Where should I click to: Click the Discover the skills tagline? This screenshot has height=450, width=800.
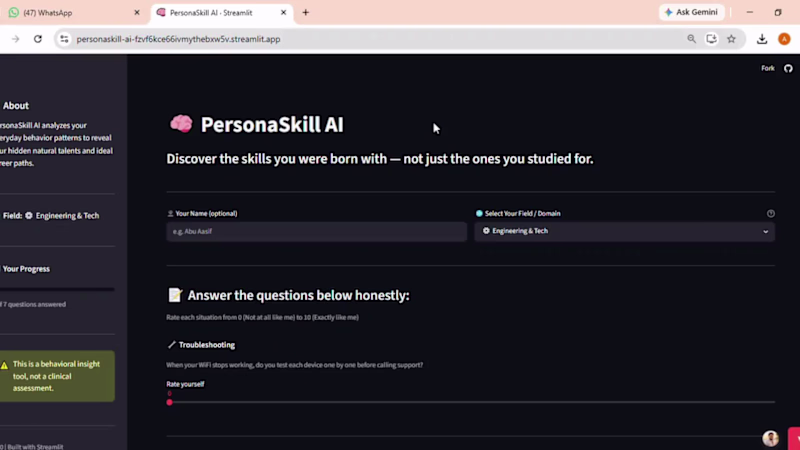coord(380,159)
